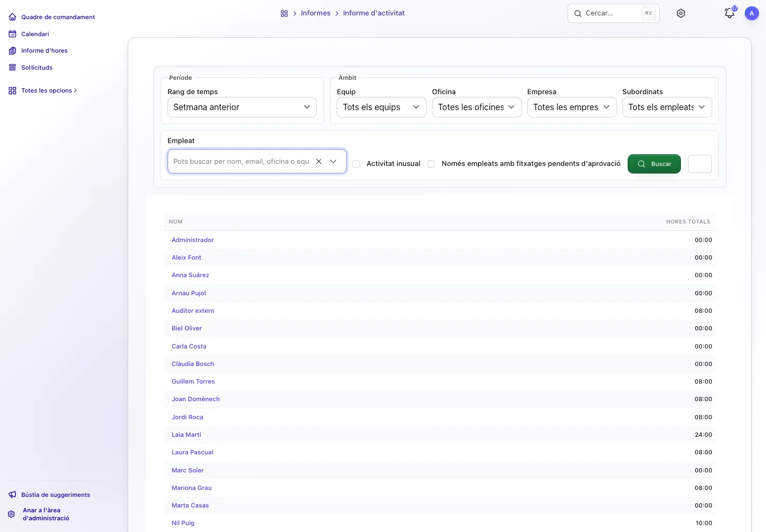Open notifications bell icon
Viewport: 766px width, 532px height.
pos(729,13)
